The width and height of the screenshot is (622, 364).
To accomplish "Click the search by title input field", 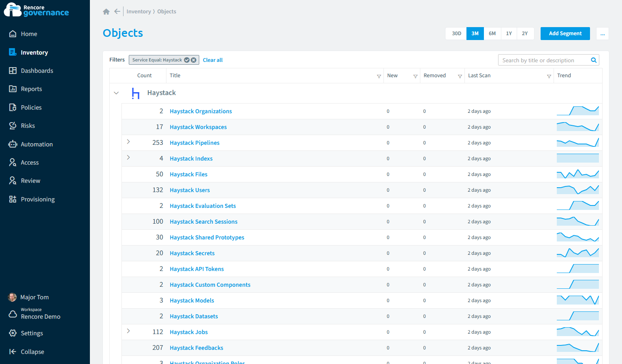I will [549, 60].
